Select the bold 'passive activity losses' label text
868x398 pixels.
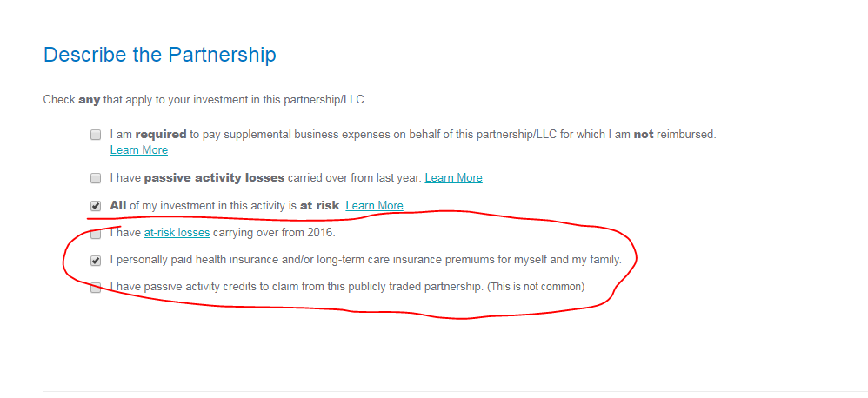pos(214,178)
